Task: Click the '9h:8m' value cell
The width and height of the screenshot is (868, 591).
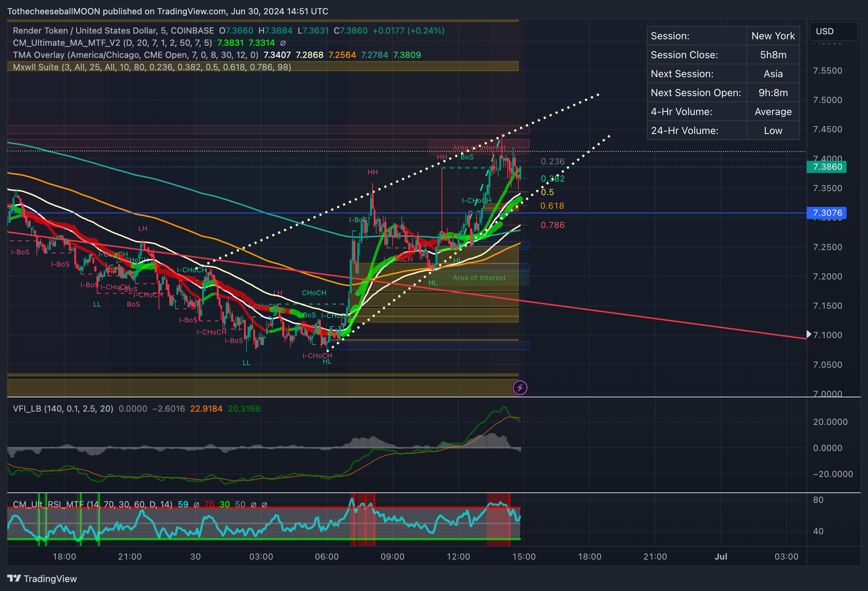Action: 773,93
